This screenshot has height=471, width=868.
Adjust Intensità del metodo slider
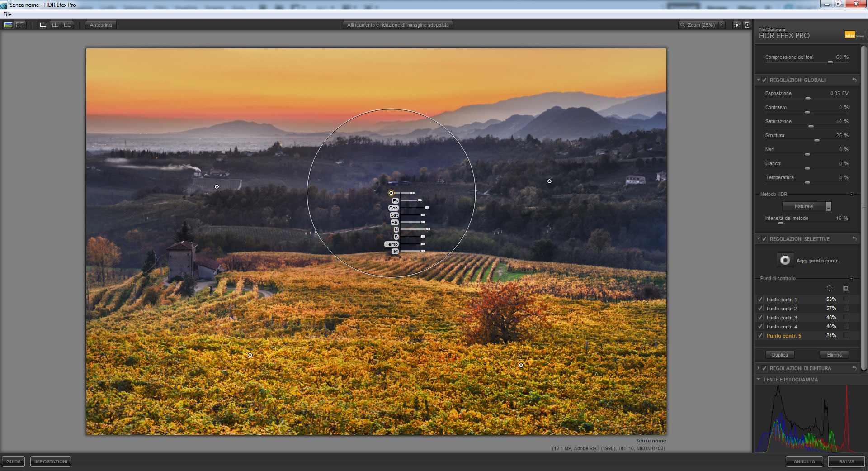(x=780, y=223)
